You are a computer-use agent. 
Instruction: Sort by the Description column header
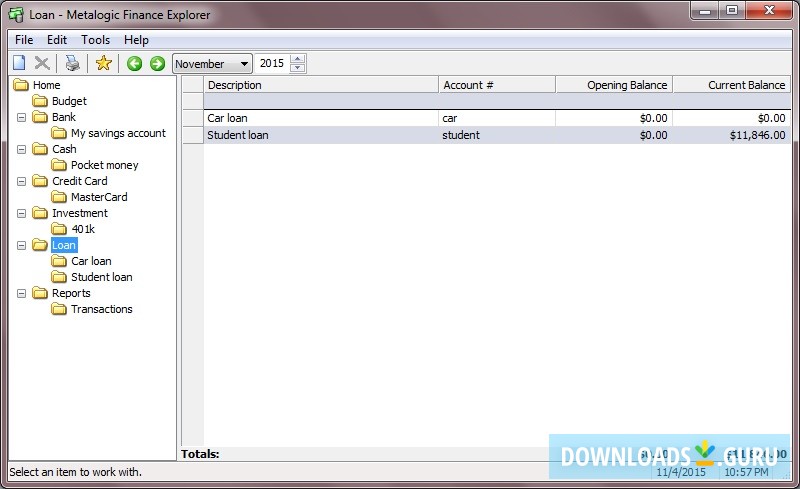tap(321, 85)
